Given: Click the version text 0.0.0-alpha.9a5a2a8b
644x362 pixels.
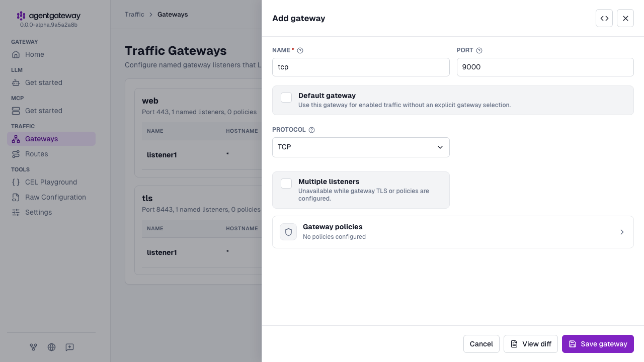Looking at the screenshot, I should coord(49,25).
